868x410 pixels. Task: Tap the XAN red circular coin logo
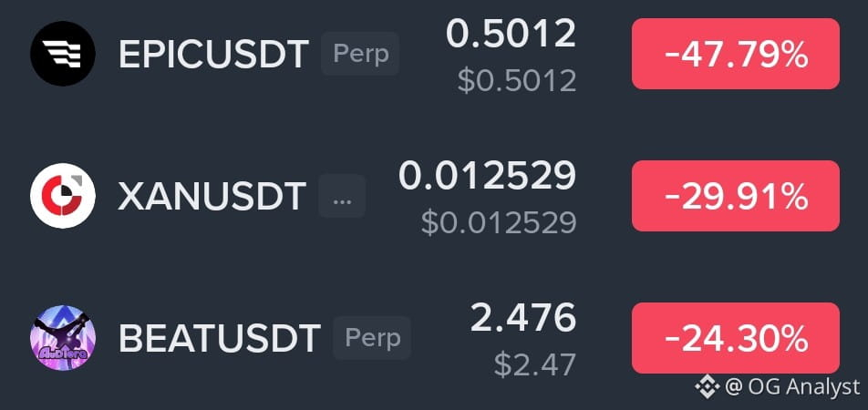pos(63,196)
